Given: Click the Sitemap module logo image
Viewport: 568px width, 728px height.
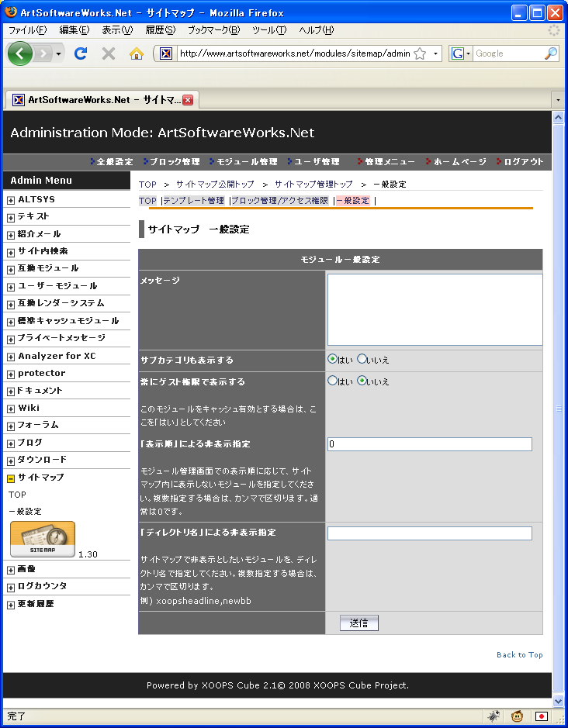Looking at the screenshot, I should (43, 539).
